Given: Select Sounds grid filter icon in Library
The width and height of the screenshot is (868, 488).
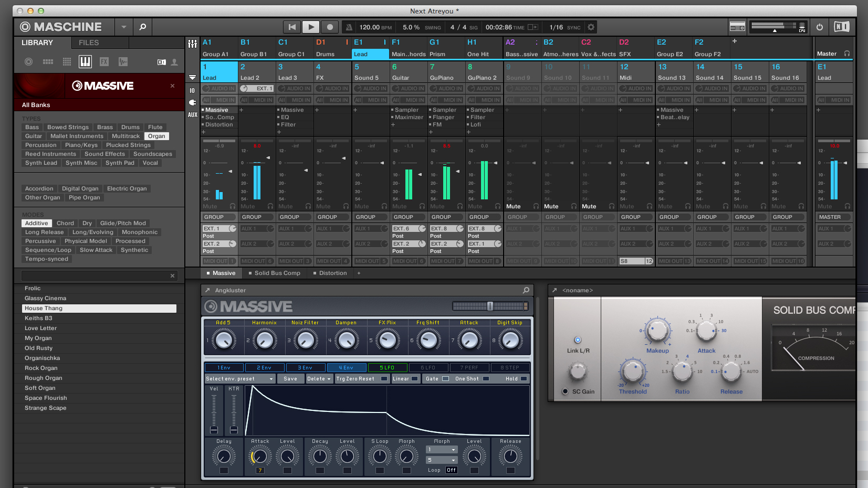Looking at the screenshot, I should [x=67, y=62].
